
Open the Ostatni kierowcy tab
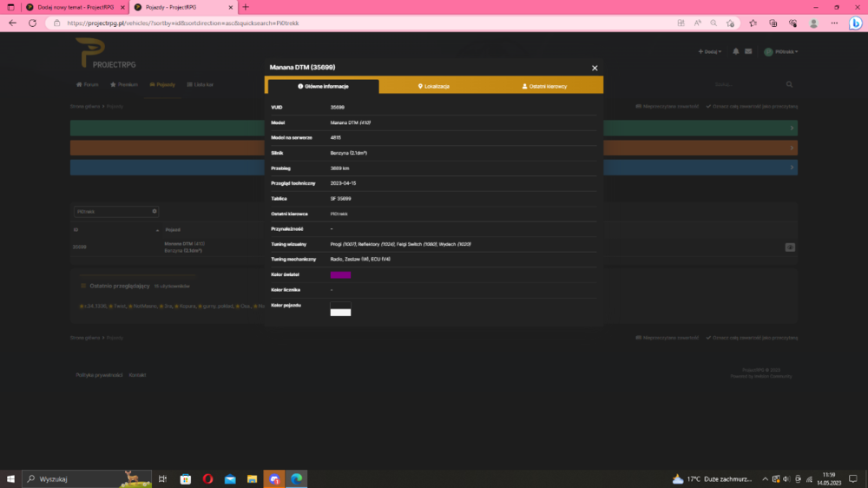tap(545, 87)
